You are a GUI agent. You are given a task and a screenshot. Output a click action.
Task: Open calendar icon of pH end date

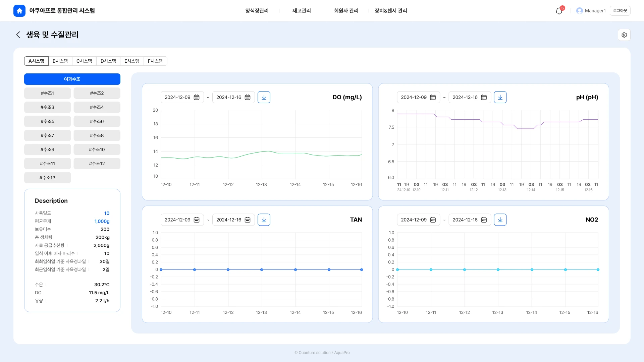484,97
